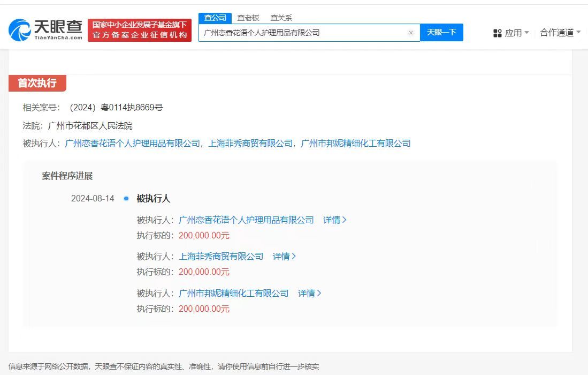The width and height of the screenshot is (588, 375).
Task: Click inside the company search input field
Action: pos(305,33)
